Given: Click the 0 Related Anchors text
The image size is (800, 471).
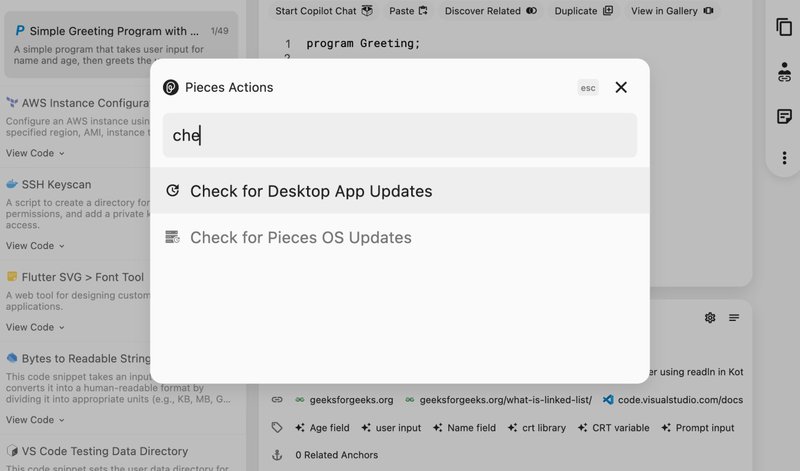Looking at the screenshot, I should (337, 455).
